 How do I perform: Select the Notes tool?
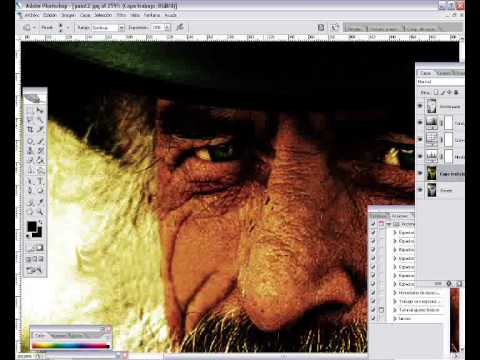pos(30,202)
